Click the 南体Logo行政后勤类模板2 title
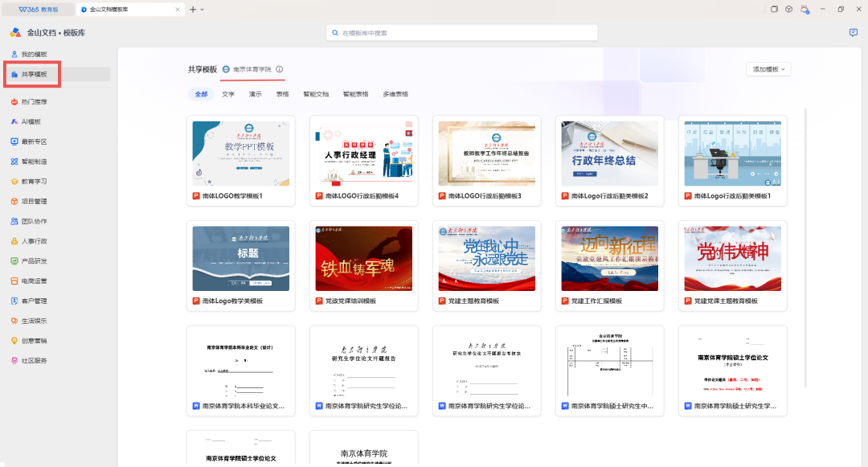Image resolution: width=868 pixels, height=467 pixels. [609, 196]
